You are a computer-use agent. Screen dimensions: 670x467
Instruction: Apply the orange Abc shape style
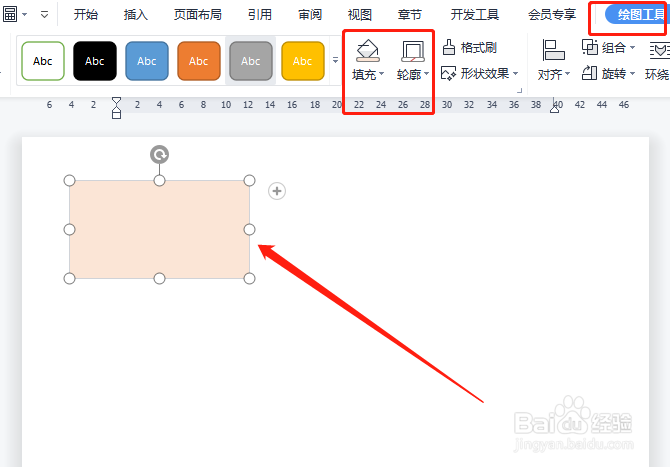tap(199, 61)
